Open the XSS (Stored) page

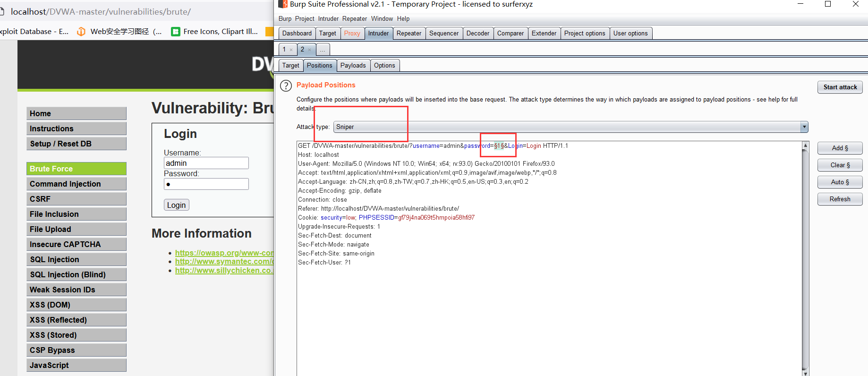click(x=77, y=335)
